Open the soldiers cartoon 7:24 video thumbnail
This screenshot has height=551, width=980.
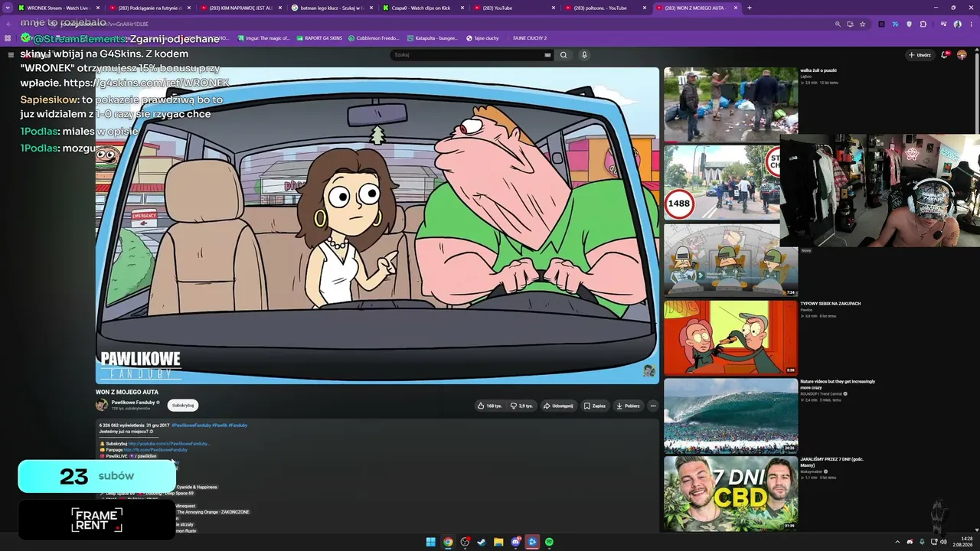[x=730, y=259]
